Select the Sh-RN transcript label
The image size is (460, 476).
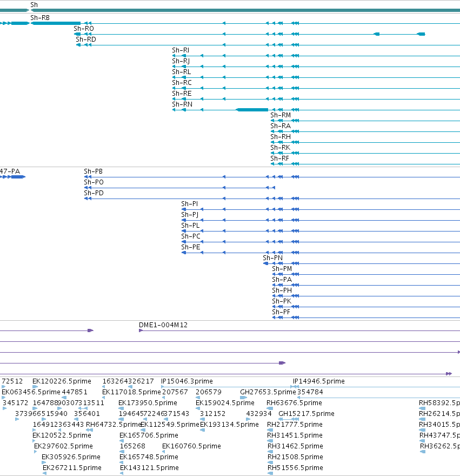[x=182, y=104]
